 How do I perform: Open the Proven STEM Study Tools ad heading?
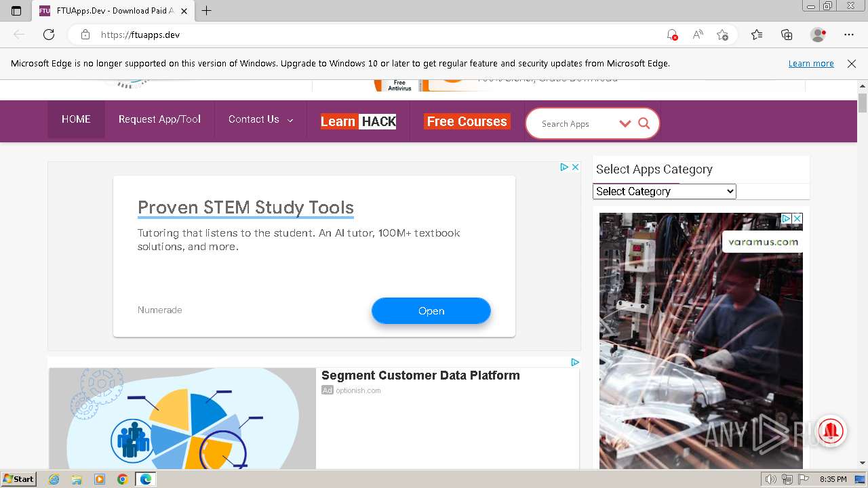(245, 207)
